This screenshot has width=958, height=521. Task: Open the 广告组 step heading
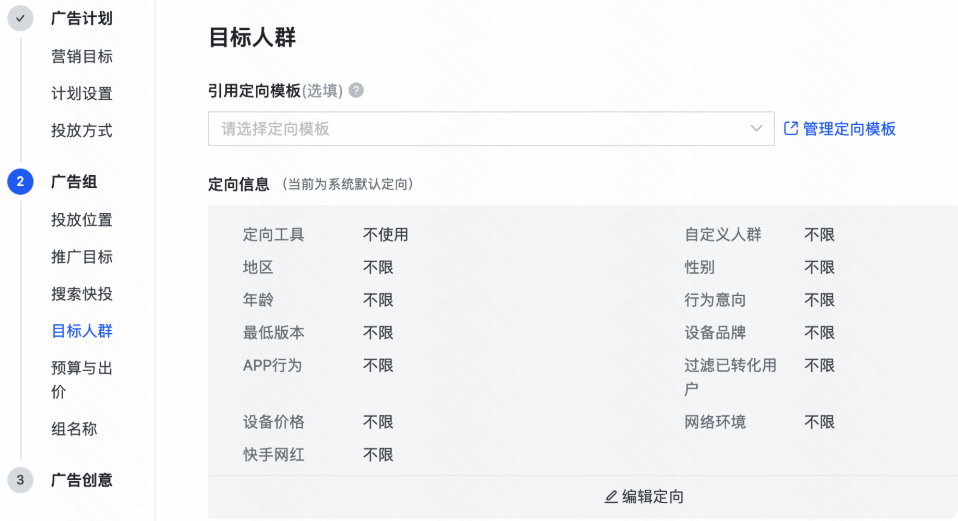tap(74, 181)
